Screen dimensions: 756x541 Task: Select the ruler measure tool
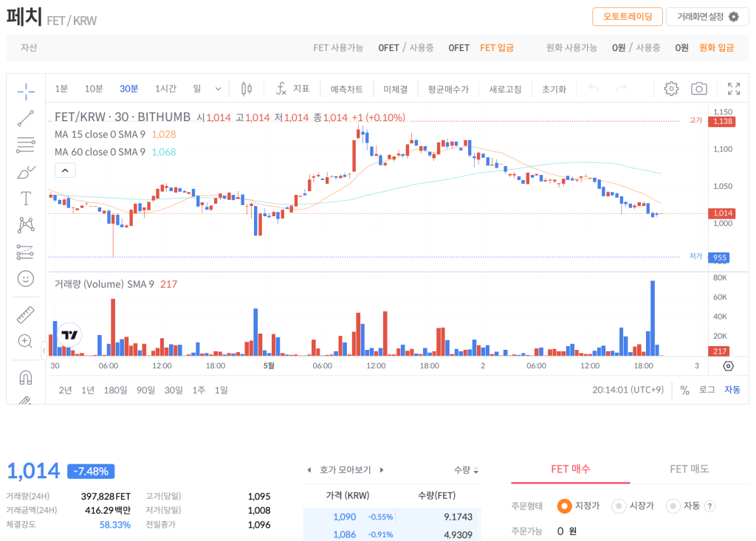point(26,315)
